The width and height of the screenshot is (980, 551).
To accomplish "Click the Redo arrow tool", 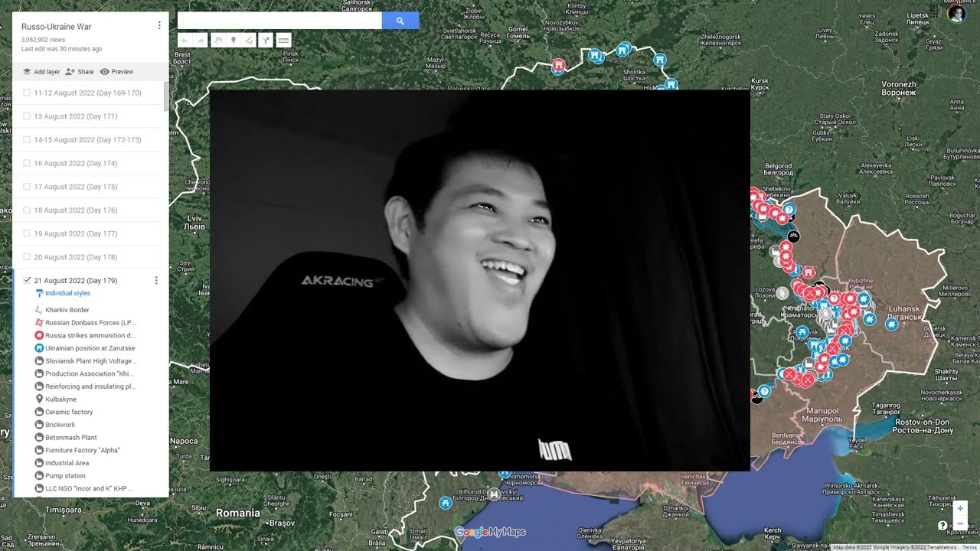I will click(x=201, y=41).
